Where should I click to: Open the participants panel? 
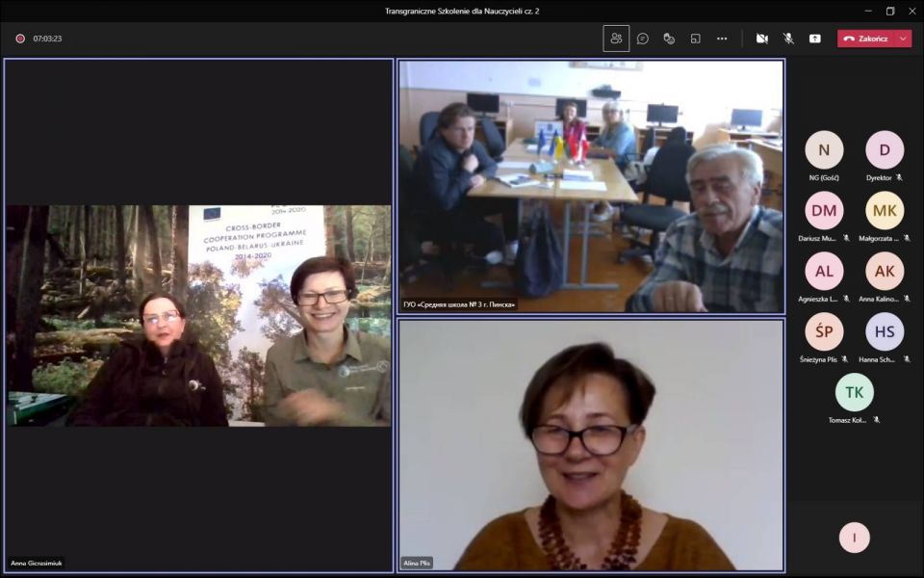(616, 39)
